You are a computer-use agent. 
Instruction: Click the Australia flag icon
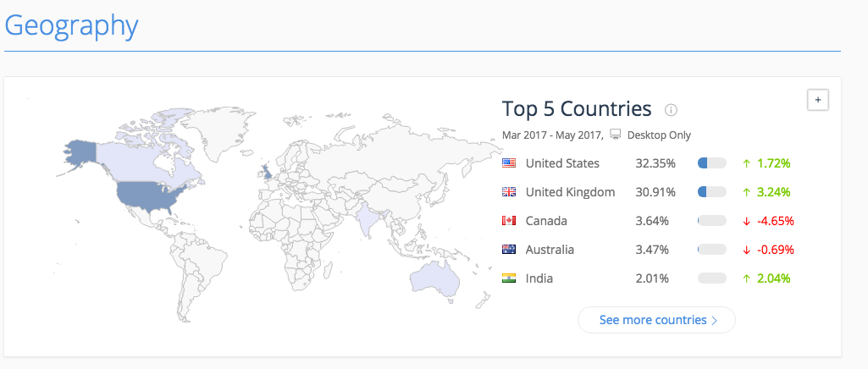(509, 250)
